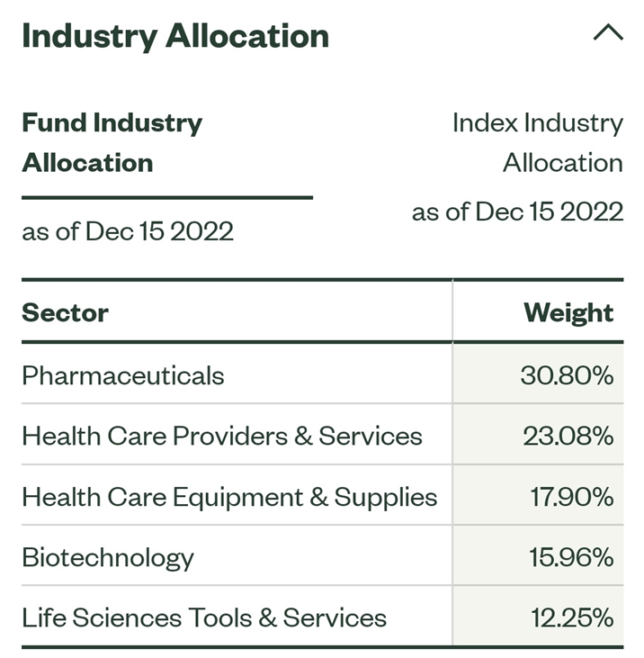Switch to Fund Industry Allocation tab

[x=112, y=142]
